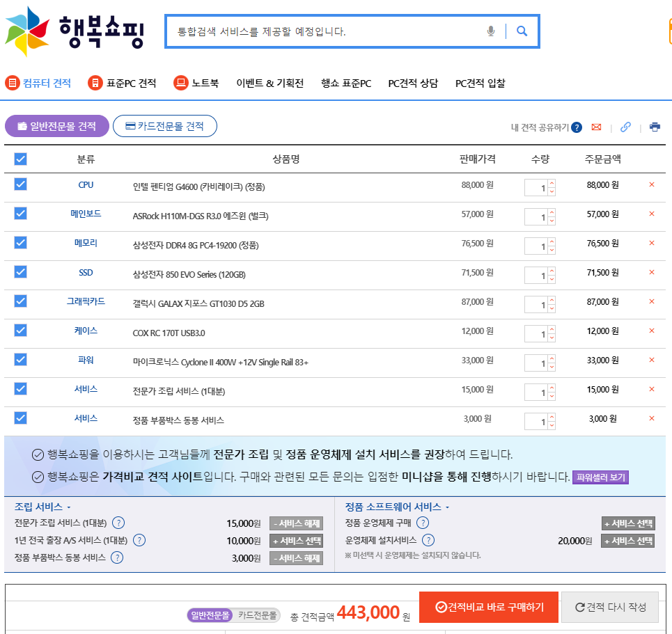Click 파워셀러 보기 button
Viewport: 672px width, 634px height.
click(600, 478)
